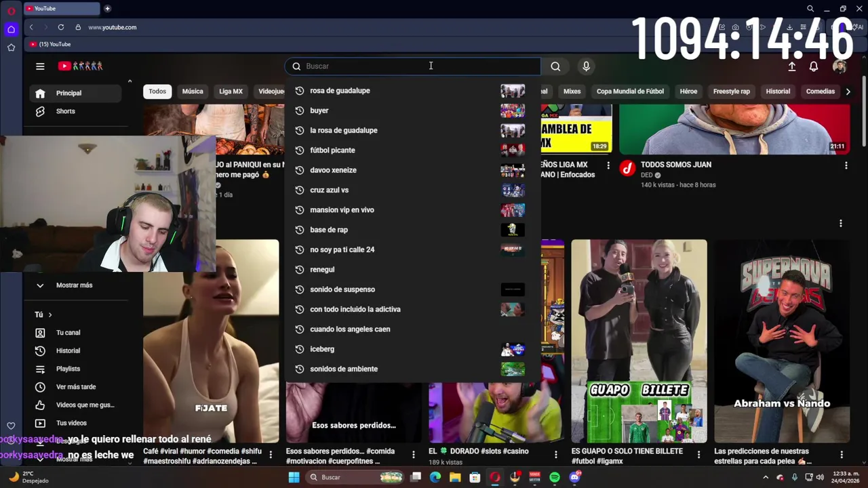
Task: Select the Liga MX filter chip
Action: tap(231, 91)
